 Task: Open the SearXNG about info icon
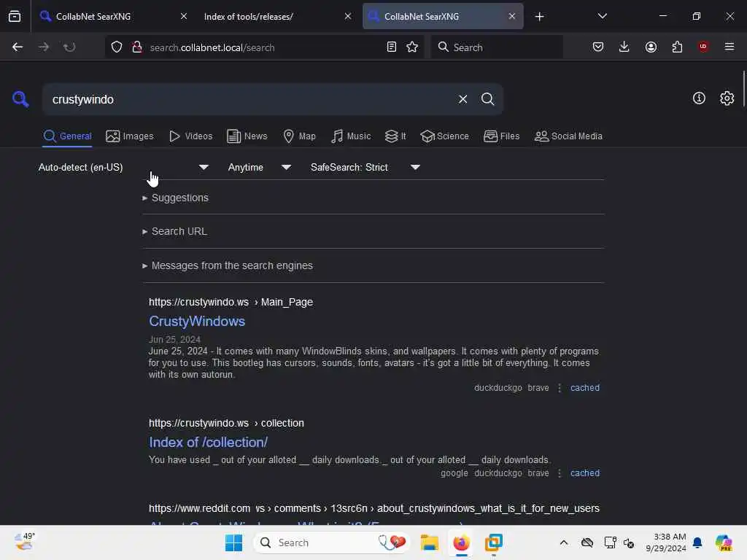pyautogui.click(x=699, y=98)
